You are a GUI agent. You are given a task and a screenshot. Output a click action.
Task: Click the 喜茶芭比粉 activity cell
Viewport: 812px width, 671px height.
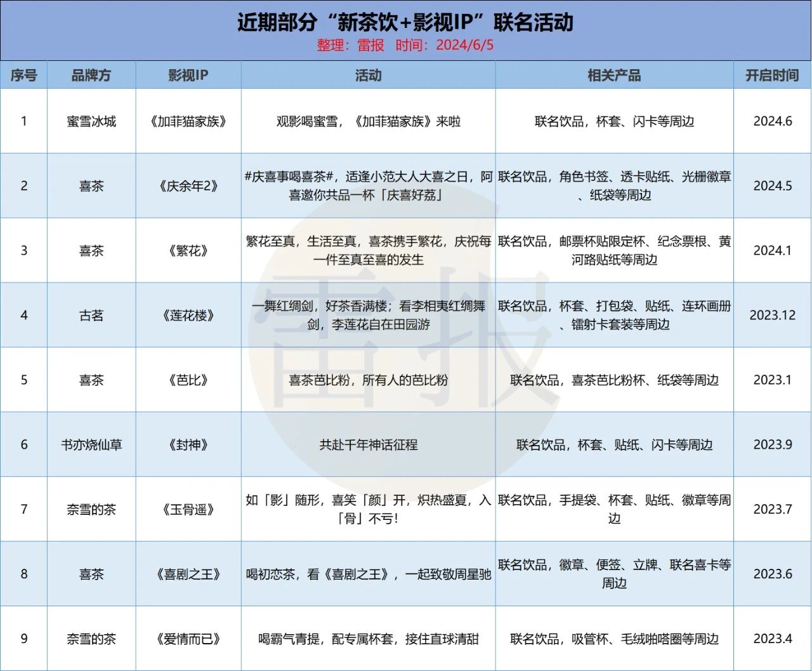click(368, 380)
